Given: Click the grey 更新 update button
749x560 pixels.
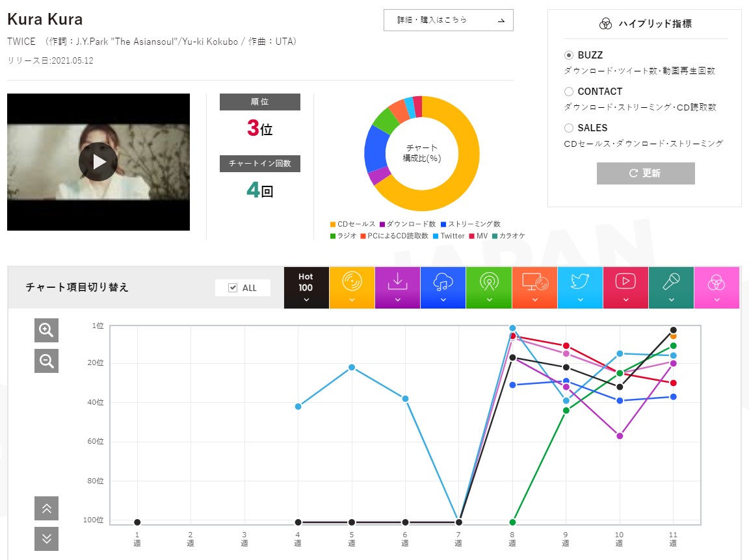Looking at the screenshot, I should click(x=646, y=173).
